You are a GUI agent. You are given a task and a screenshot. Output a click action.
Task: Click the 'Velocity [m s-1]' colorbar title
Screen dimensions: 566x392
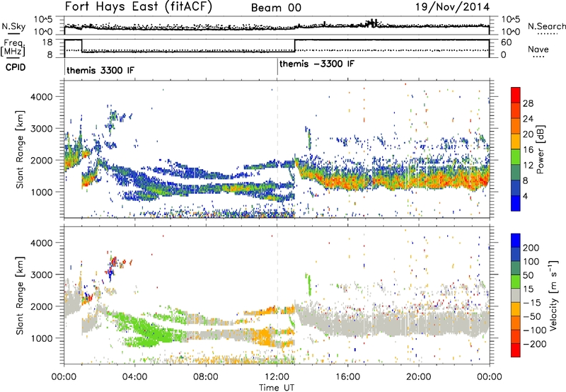[553, 295]
